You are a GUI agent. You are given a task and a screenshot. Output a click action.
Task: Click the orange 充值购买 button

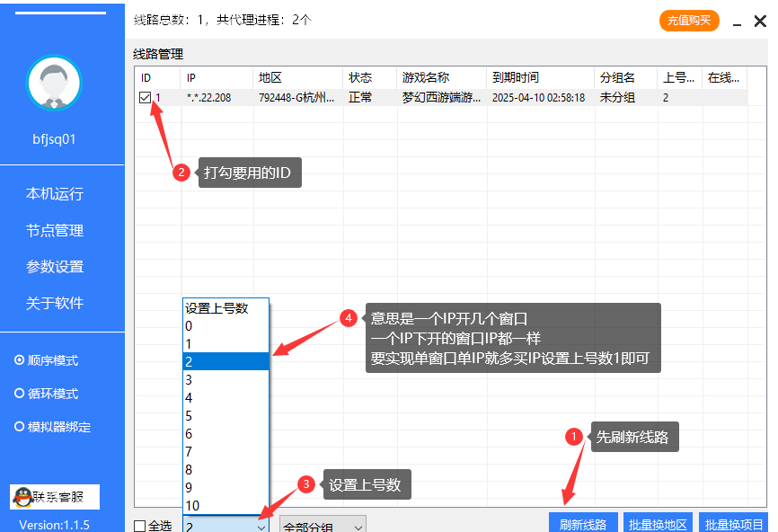(x=689, y=21)
